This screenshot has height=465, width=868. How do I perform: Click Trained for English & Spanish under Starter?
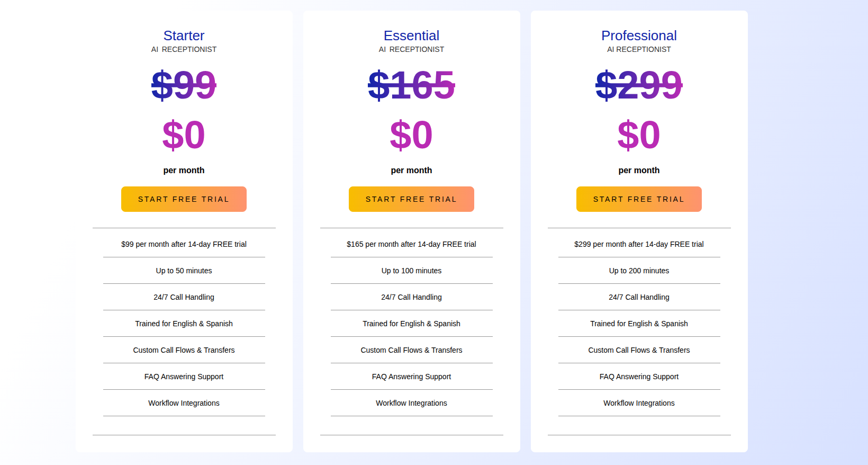coord(184,324)
